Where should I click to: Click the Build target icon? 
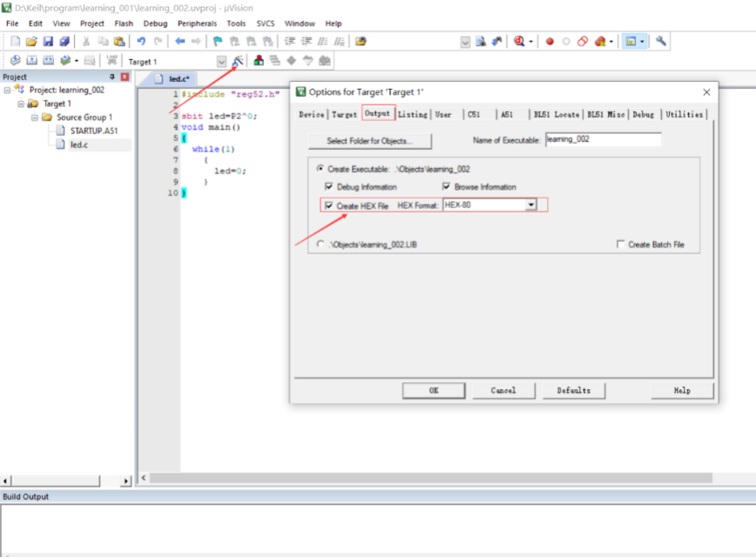[32, 60]
